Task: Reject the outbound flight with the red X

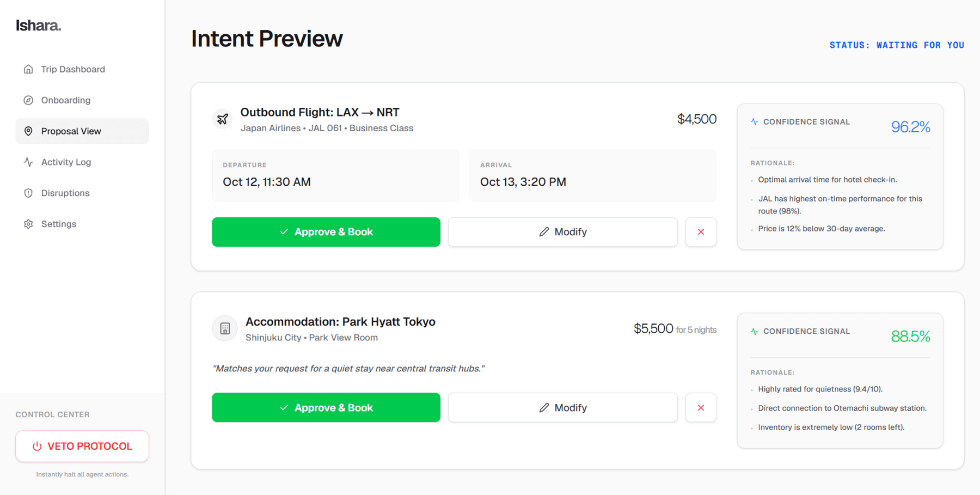Action: [701, 232]
